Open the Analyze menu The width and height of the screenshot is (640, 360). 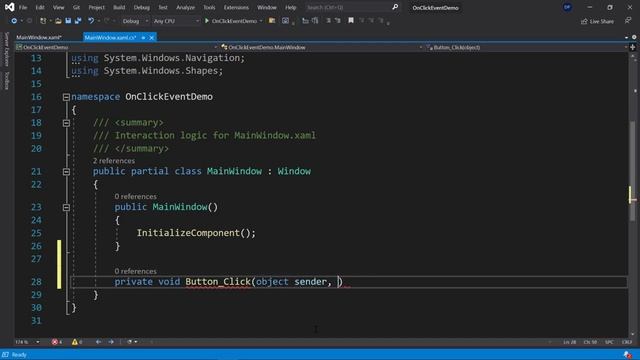coord(185,7)
